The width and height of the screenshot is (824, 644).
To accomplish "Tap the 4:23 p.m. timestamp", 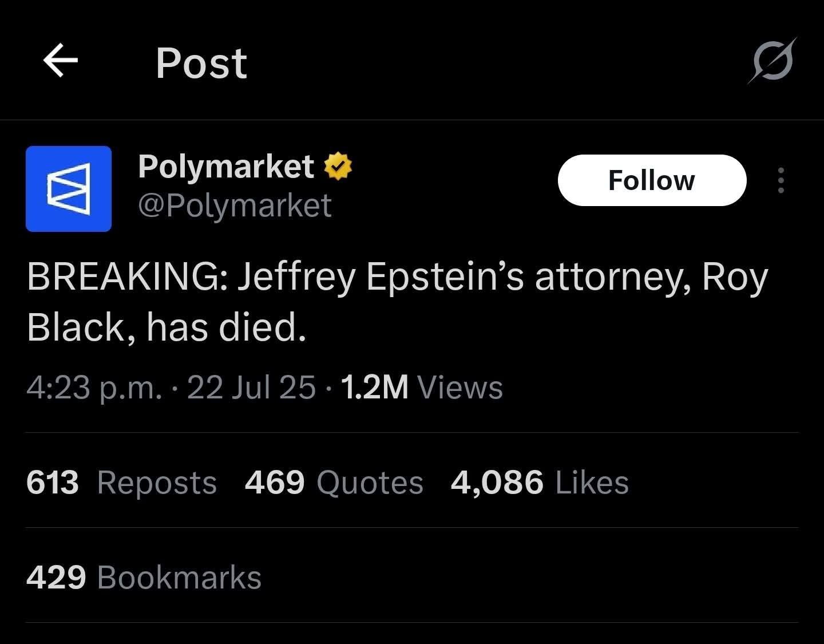I will [94, 388].
